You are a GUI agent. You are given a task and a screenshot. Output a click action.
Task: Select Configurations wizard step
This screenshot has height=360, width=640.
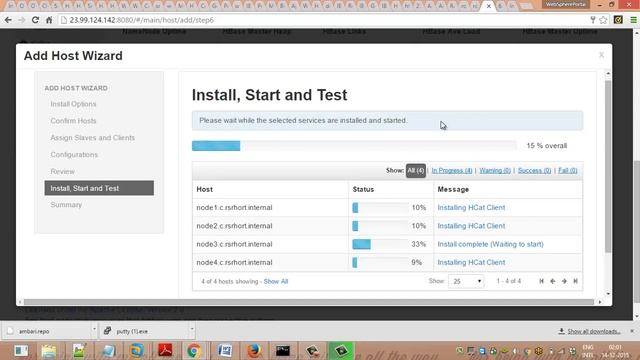(x=74, y=155)
